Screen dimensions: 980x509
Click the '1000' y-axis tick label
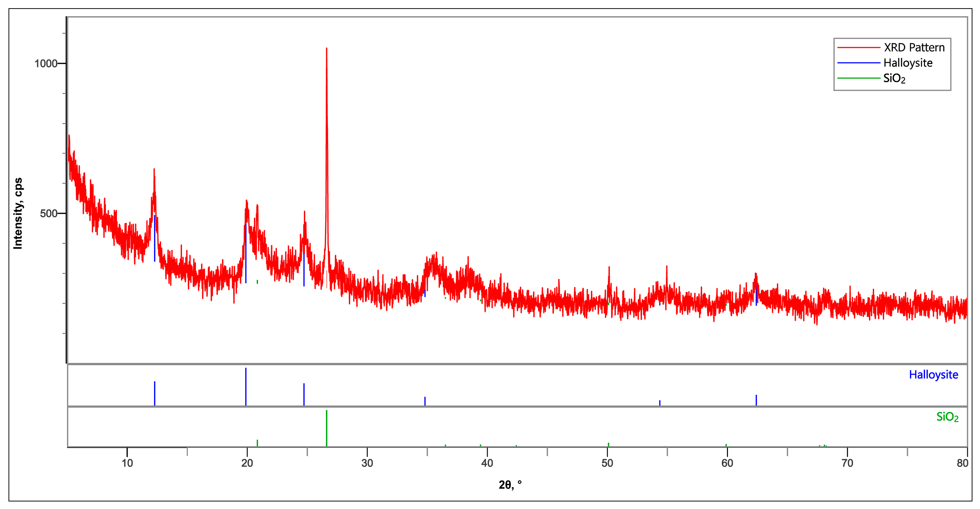pyautogui.click(x=46, y=63)
